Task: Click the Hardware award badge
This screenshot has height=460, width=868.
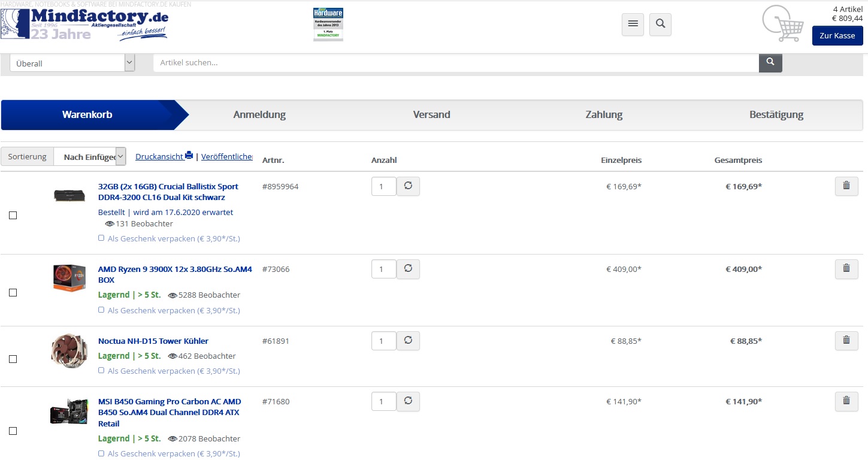Action: click(328, 24)
